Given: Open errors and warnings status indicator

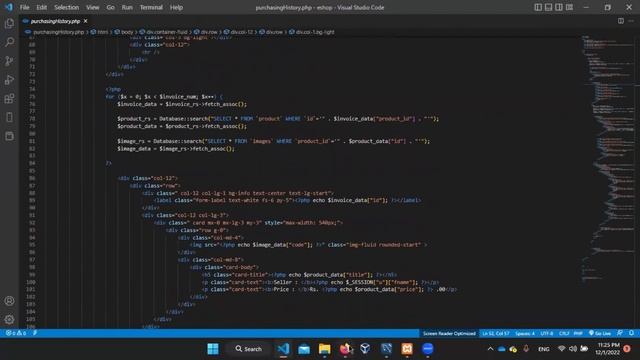Looking at the screenshot, I should point(16,333).
